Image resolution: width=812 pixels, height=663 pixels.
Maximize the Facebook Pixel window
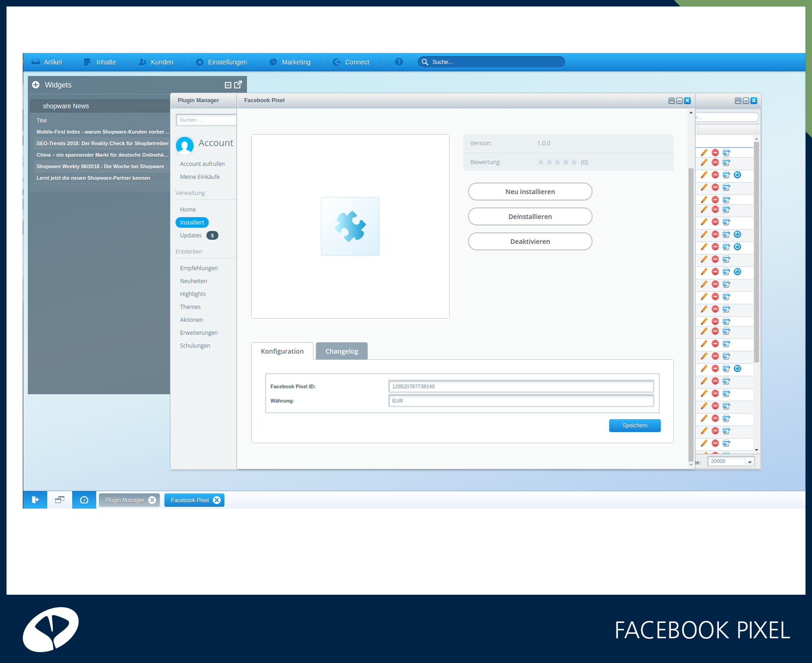coord(679,100)
